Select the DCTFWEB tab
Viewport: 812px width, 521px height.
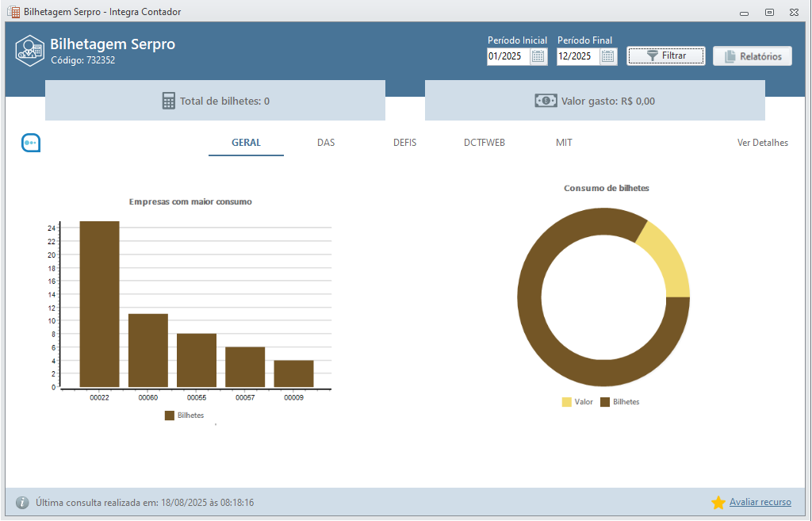tap(485, 143)
